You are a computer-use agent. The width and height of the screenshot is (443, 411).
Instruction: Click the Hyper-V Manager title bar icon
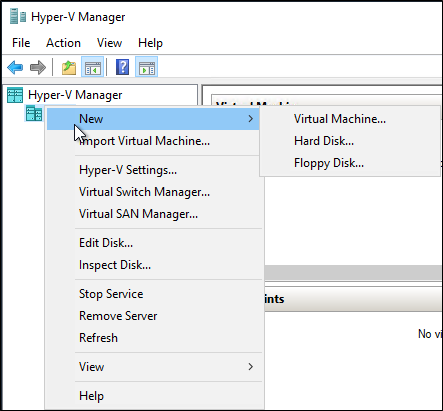click(18, 17)
